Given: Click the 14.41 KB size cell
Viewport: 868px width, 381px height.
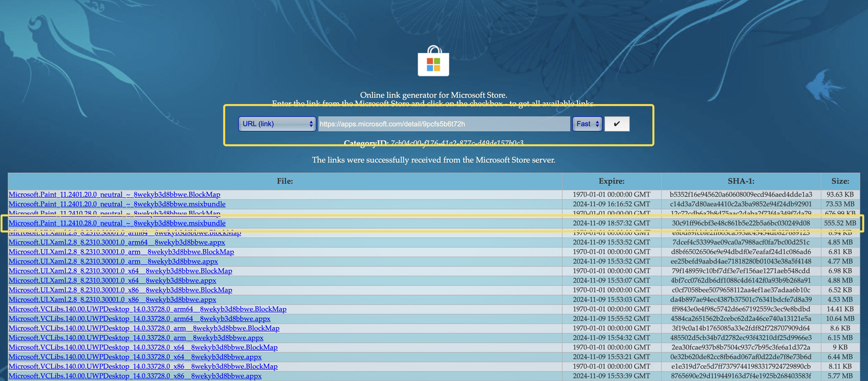Looking at the screenshot, I should tap(840, 309).
